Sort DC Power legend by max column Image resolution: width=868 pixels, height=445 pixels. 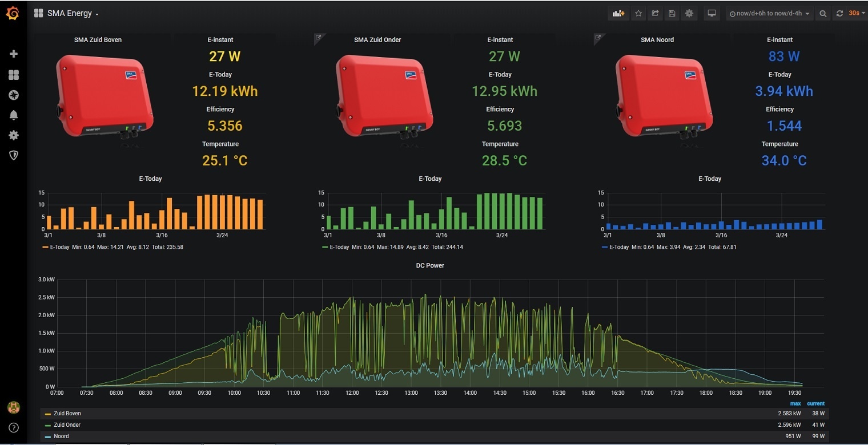(x=795, y=403)
